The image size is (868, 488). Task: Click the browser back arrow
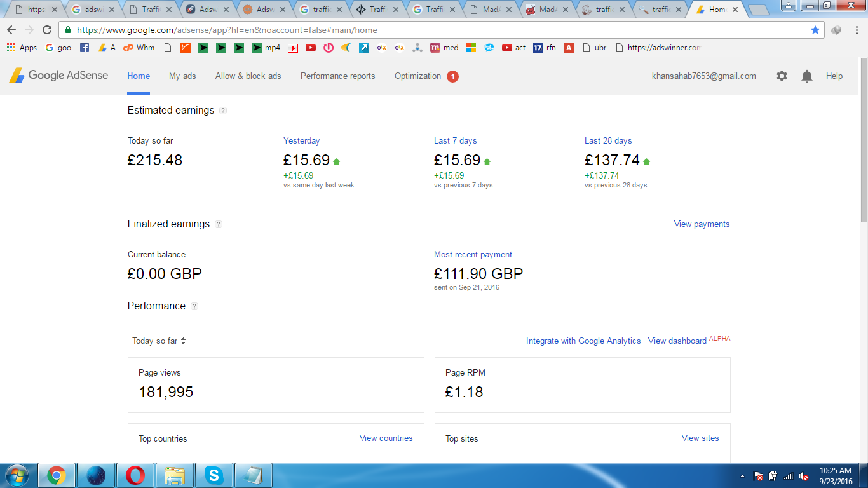[x=11, y=30]
